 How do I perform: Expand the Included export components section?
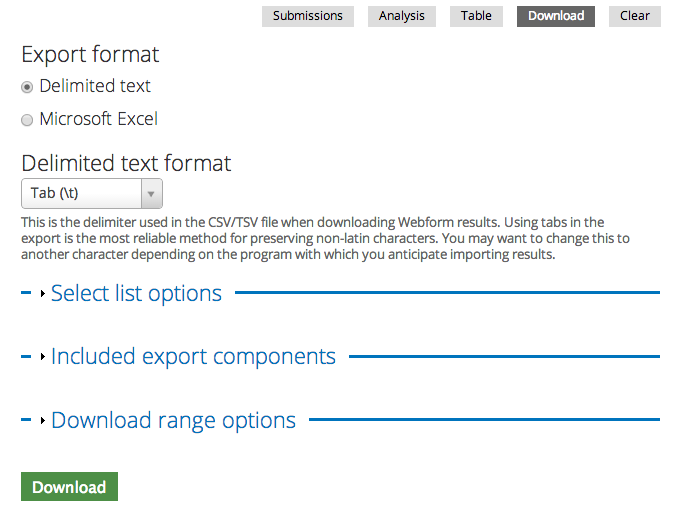193,357
